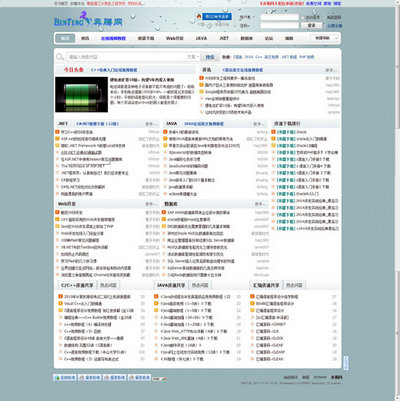Switch to the C/C++资源共享 tab
Screen dimensions: 400x401
click(x=77, y=285)
